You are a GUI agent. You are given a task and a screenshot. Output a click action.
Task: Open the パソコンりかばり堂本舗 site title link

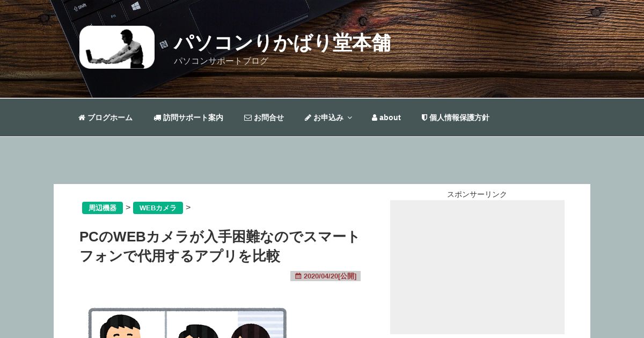pyautogui.click(x=282, y=43)
